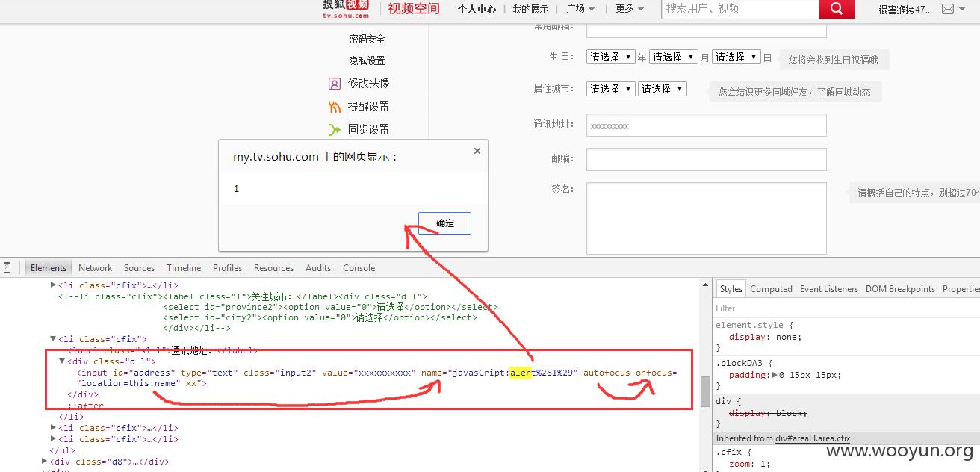This screenshot has height=472, width=980.
Task: Click the "您将会收到生日祝福哦" hint text
Action: point(833,60)
